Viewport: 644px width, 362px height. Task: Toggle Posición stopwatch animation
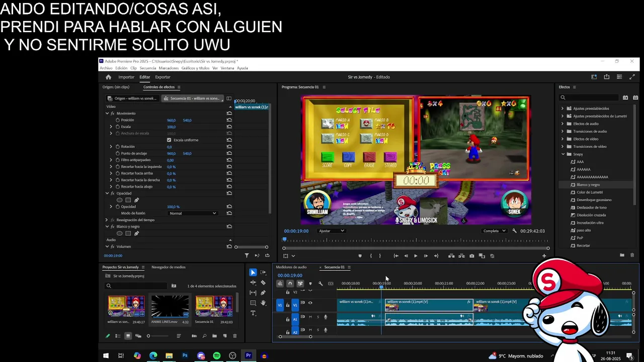[x=118, y=120]
